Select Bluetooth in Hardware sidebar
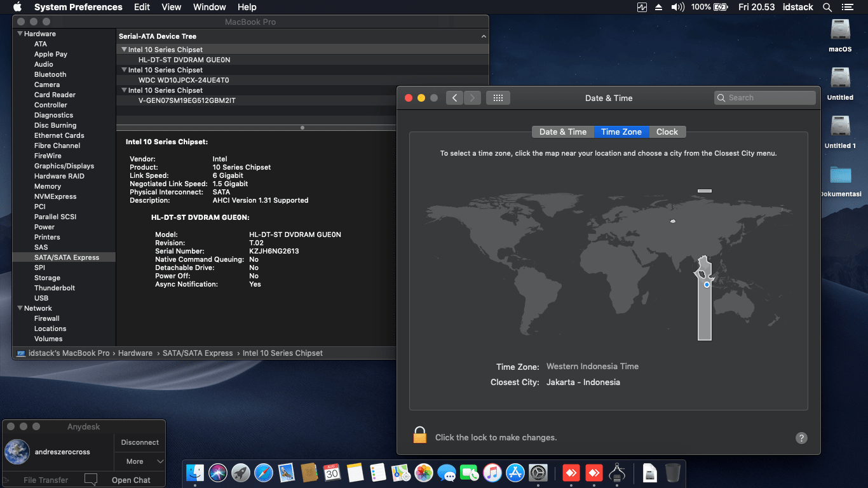This screenshot has height=488, width=868. pos(50,74)
